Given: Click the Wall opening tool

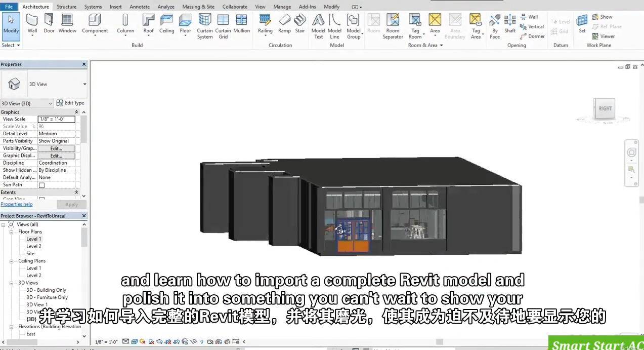Looking at the screenshot, I should (x=529, y=17).
